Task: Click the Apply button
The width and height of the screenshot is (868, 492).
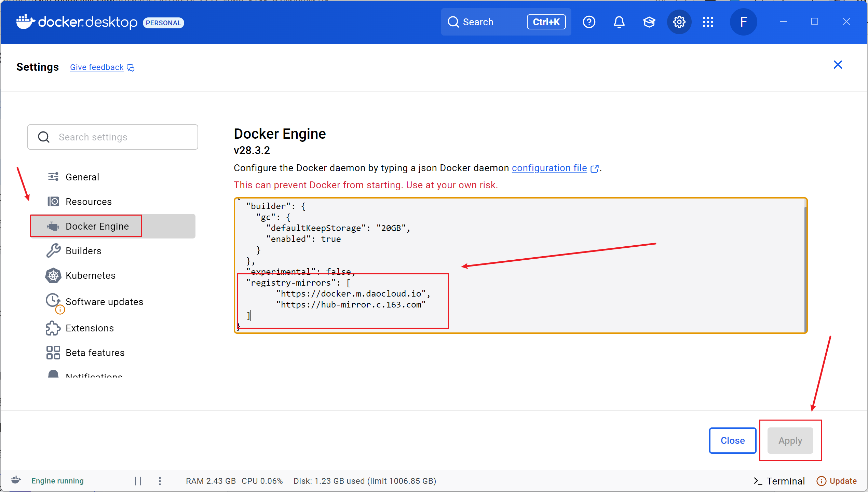Action: click(x=790, y=440)
